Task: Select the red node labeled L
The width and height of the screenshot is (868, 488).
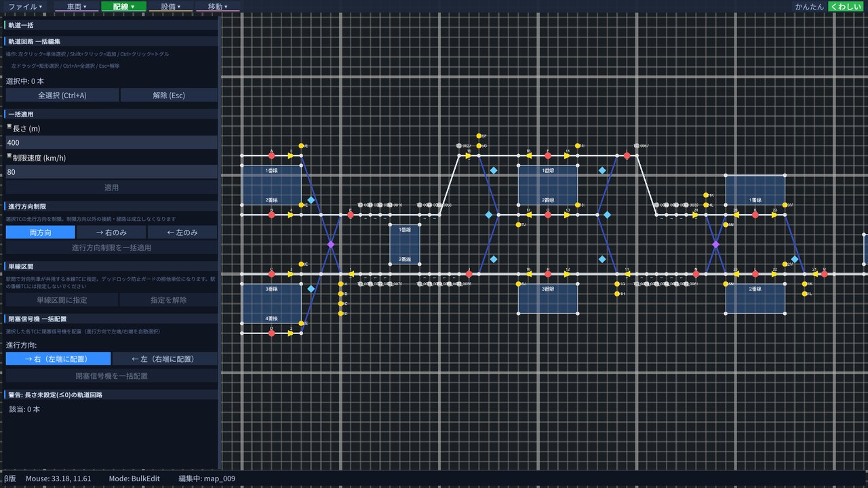Action: click(755, 274)
